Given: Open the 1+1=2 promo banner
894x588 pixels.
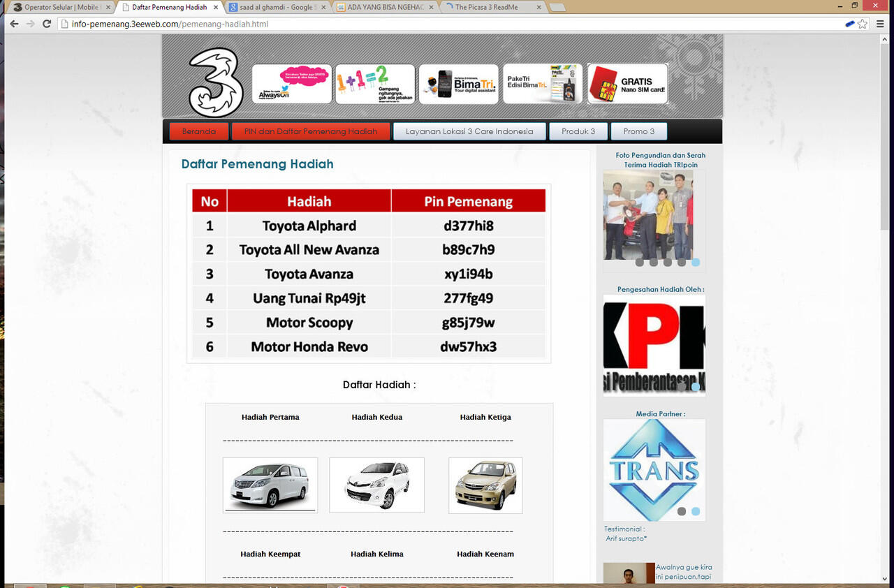Looking at the screenshot, I should tap(375, 84).
